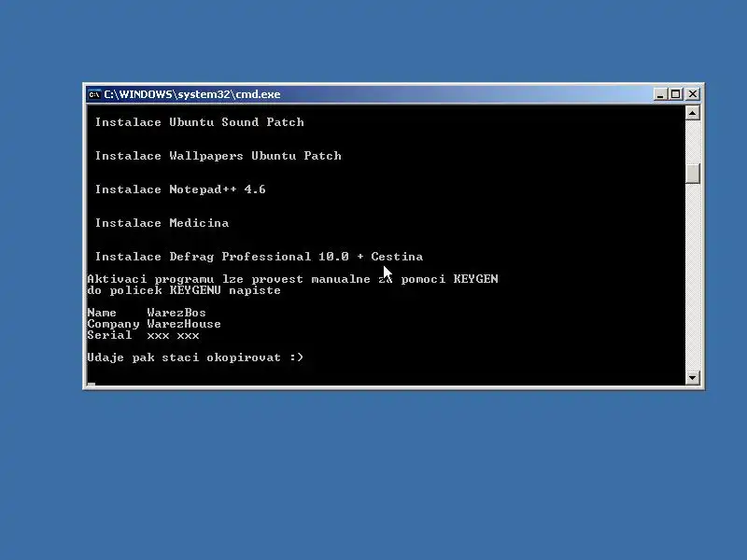Click the line 'Udaje pak staci okopirovat :)'
The height and width of the screenshot is (560, 747).
tap(195, 357)
